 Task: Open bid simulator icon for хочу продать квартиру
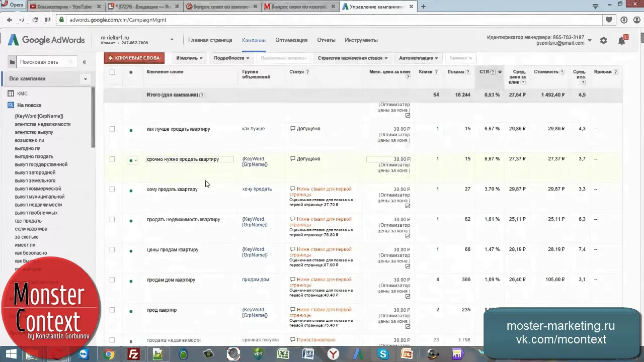[408, 206]
